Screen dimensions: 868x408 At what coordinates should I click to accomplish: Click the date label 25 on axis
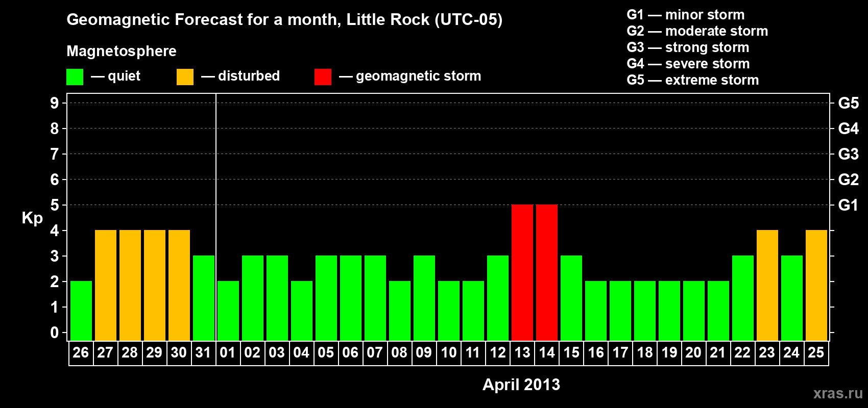[816, 352]
